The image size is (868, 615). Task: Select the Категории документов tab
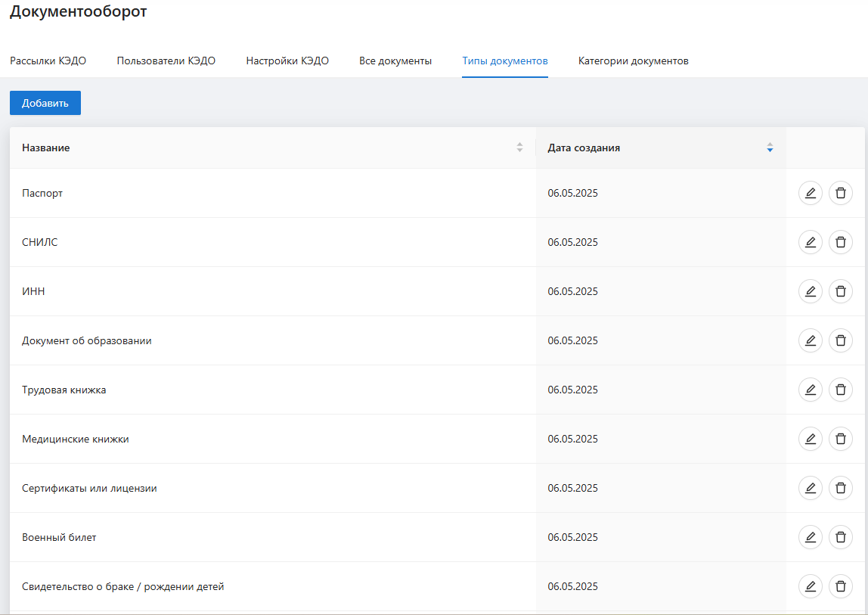coord(633,61)
